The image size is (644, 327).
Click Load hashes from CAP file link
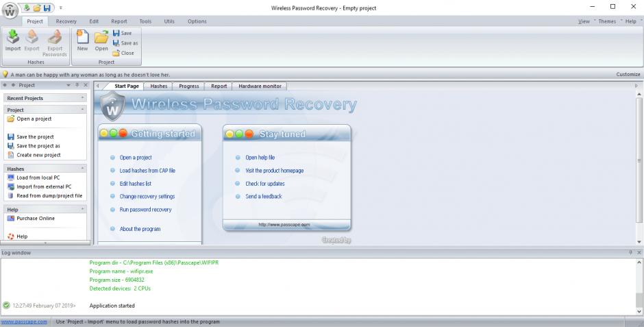click(147, 171)
